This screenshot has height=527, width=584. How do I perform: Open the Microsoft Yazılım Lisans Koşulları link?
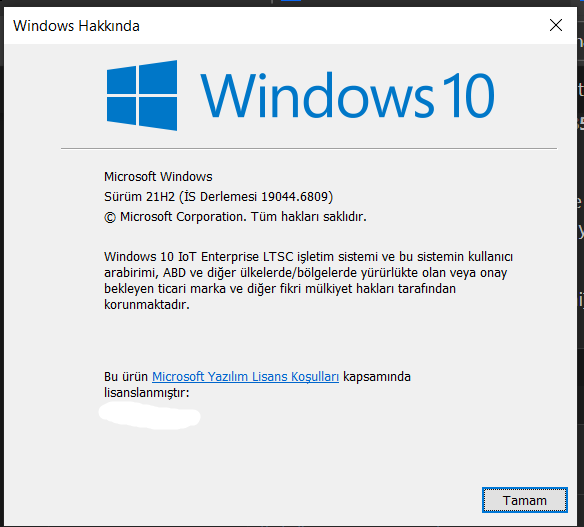point(245,377)
